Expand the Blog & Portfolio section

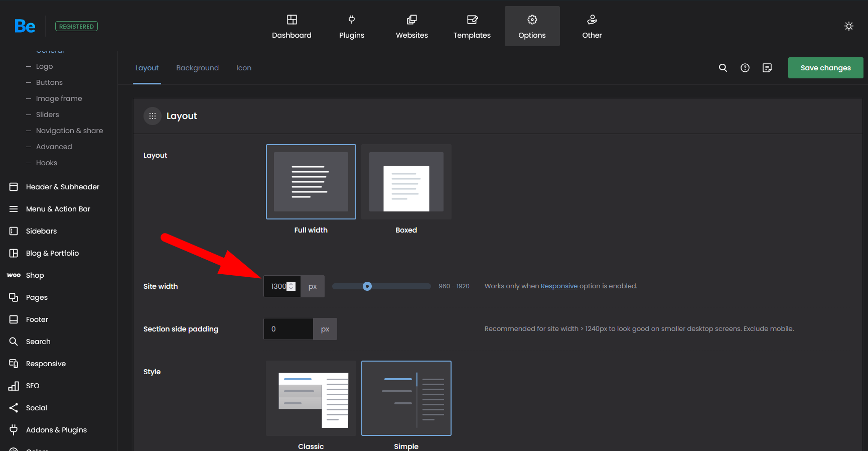point(52,253)
